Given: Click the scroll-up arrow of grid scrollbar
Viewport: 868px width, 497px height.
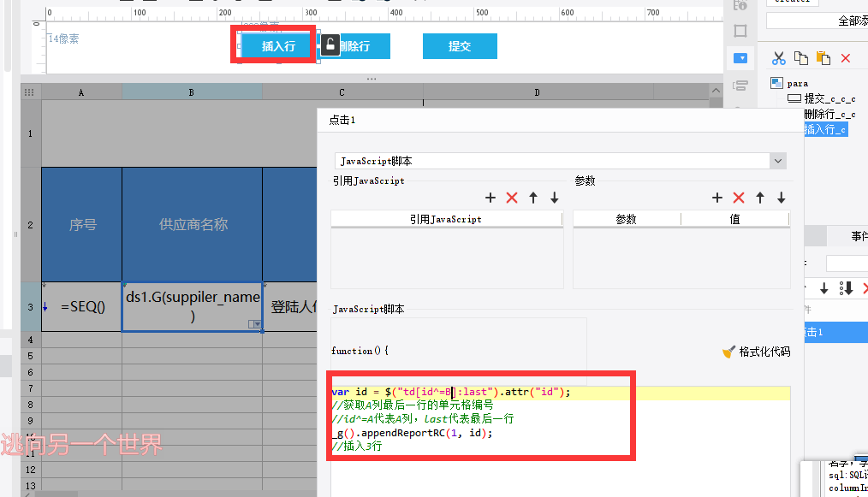Looking at the screenshot, I should (x=716, y=91).
